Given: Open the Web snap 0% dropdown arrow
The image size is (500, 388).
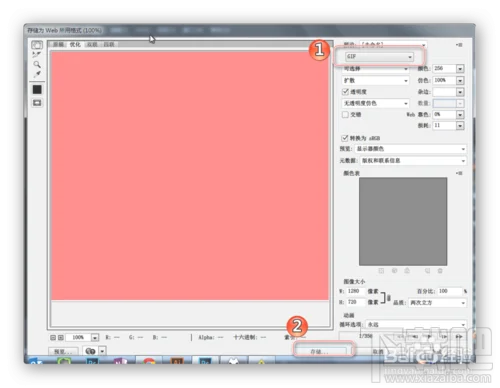Looking at the screenshot, I should [x=460, y=115].
